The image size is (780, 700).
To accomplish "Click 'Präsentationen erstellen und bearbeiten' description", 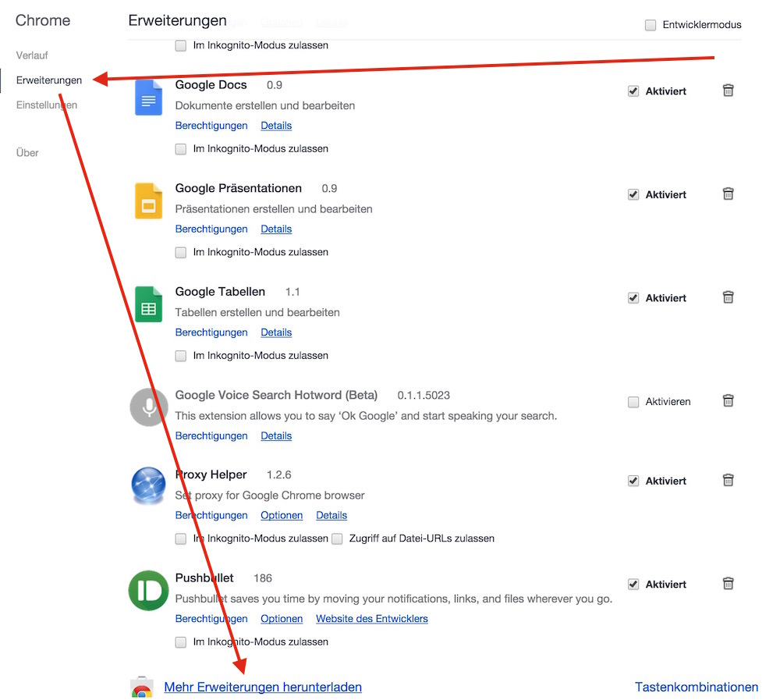I will tap(274, 209).
